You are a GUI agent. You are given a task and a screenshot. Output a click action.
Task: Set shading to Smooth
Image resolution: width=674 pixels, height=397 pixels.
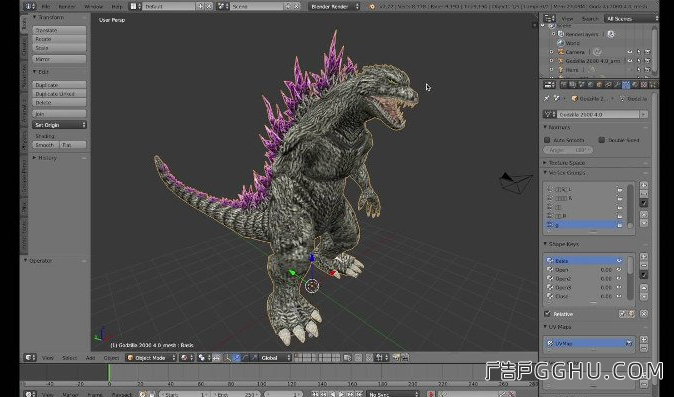click(x=45, y=145)
